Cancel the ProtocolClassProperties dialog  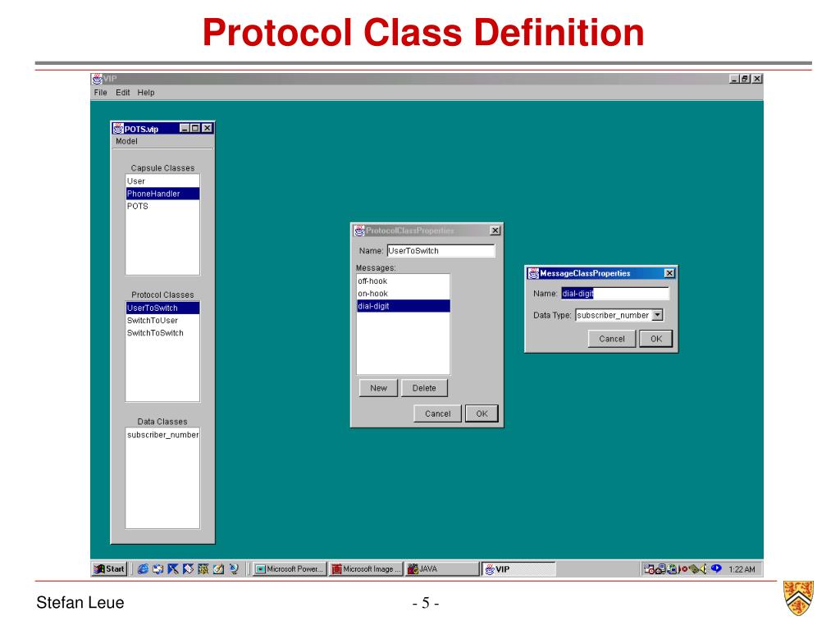[x=438, y=413]
